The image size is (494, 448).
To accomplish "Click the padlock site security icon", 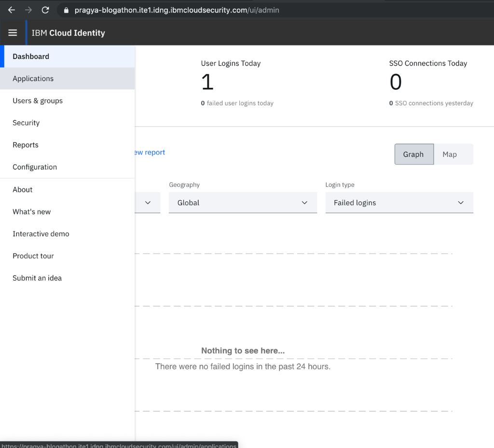I will coord(66,11).
